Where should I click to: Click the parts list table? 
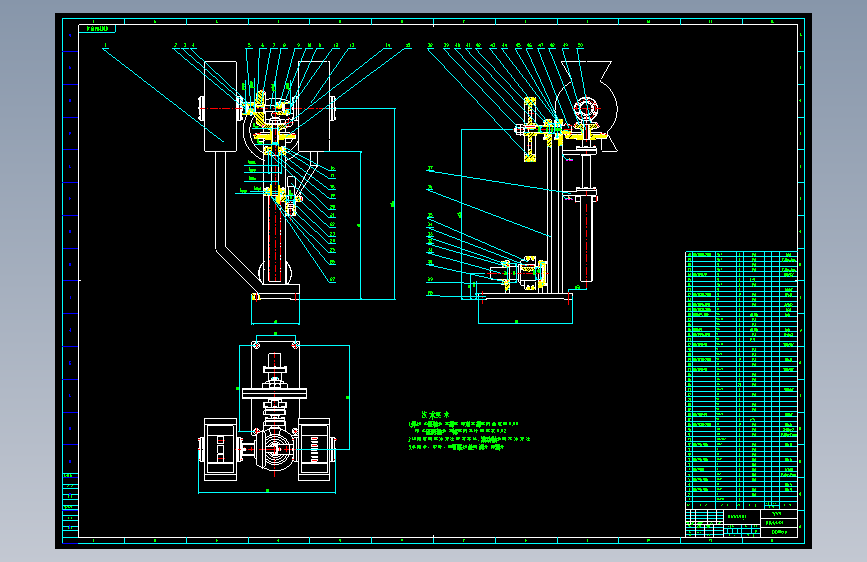[741, 379]
